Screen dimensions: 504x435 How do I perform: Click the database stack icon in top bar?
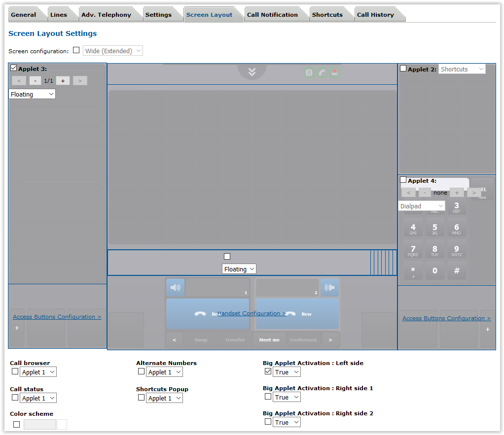pos(309,73)
